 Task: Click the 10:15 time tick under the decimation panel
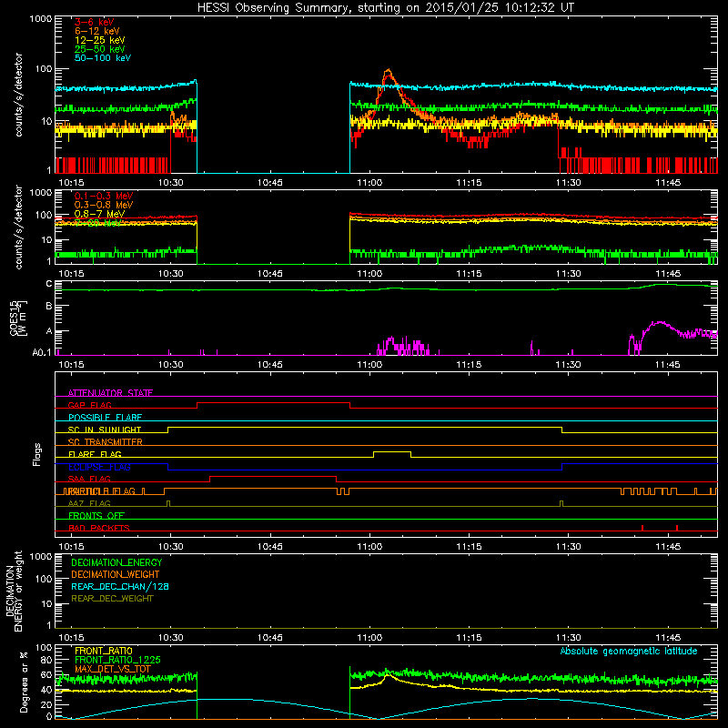[x=71, y=638]
